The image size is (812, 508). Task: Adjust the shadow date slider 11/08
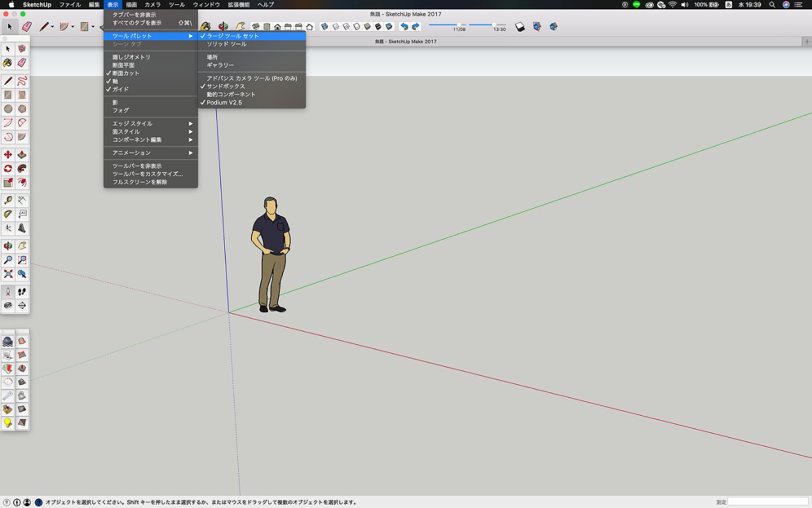459,24
